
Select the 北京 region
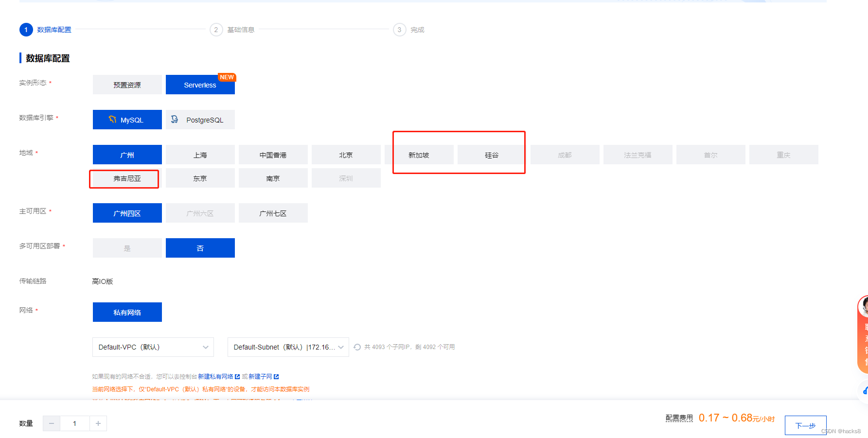click(x=346, y=155)
